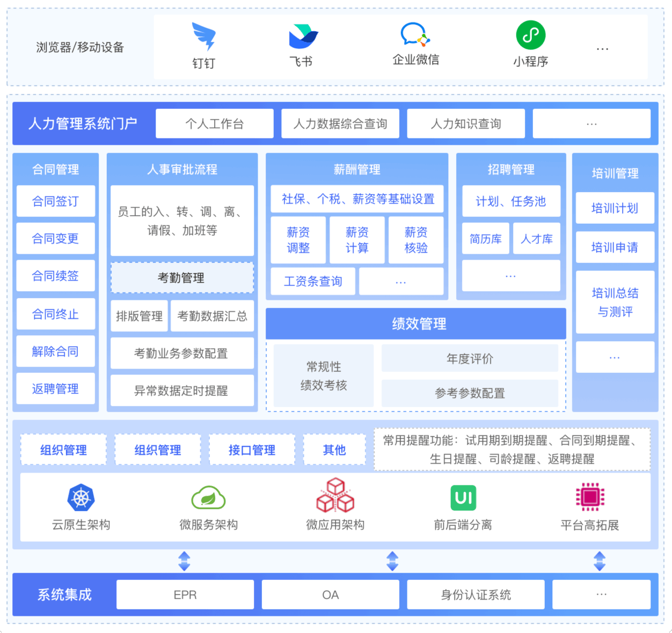
Task: Click the ellipsis box beside 工资条查询
Action: click(x=401, y=281)
